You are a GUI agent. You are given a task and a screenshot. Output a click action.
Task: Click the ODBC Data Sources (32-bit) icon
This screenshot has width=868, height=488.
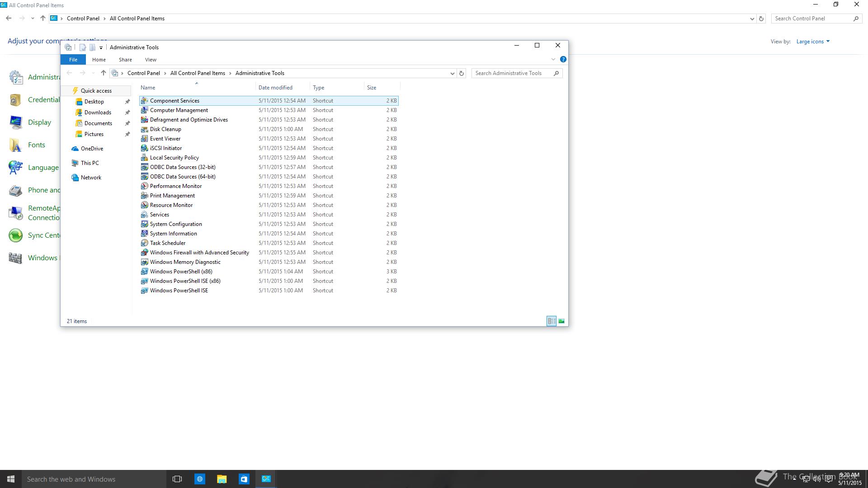click(x=144, y=167)
